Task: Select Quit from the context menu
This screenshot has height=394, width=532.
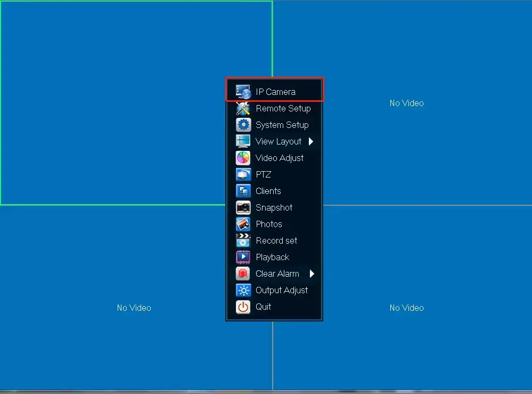Action: [x=274, y=307]
